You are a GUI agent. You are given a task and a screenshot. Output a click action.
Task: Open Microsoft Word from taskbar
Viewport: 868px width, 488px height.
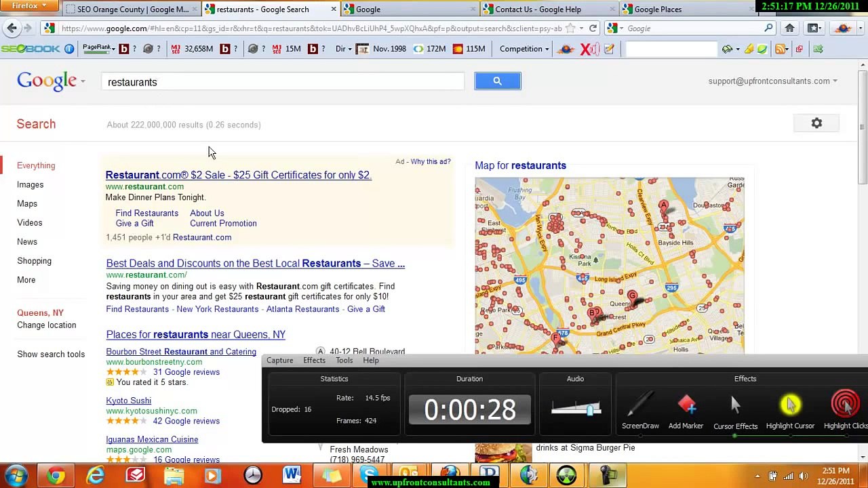[x=292, y=475]
